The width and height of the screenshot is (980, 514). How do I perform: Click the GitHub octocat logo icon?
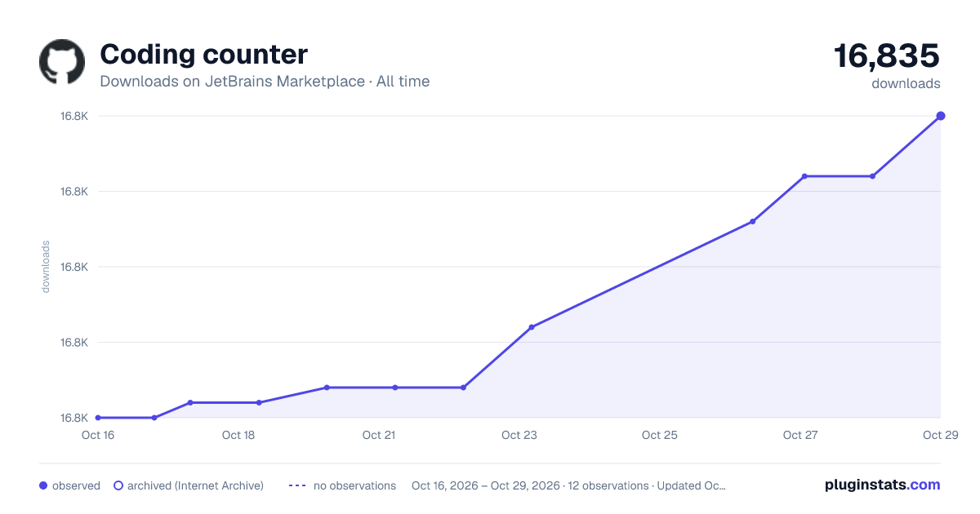coord(62,62)
